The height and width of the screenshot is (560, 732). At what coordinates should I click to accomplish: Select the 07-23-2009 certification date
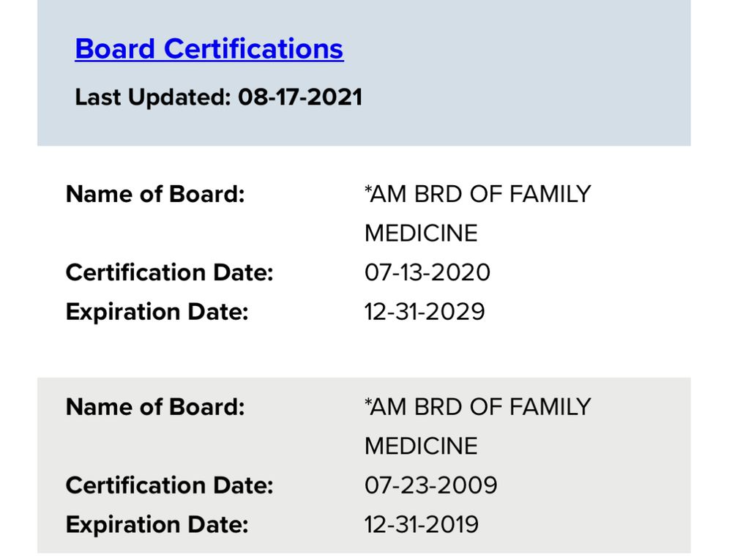click(x=430, y=485)
